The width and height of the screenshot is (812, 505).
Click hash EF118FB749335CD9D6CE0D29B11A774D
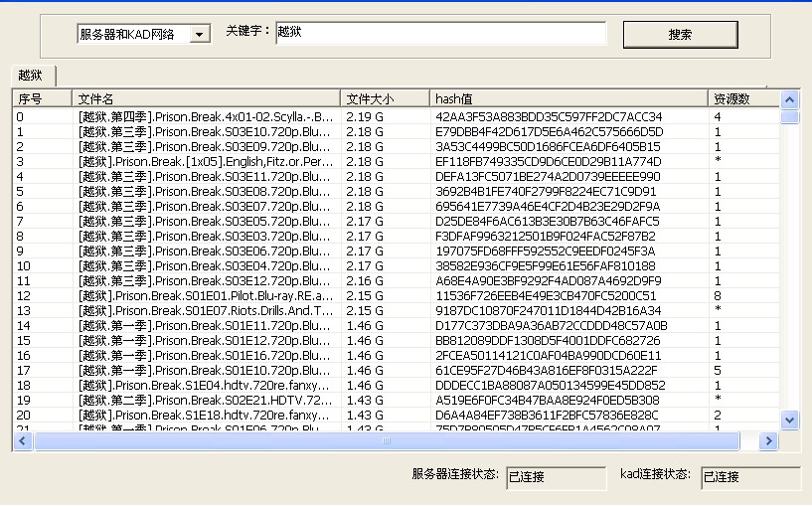548,162
